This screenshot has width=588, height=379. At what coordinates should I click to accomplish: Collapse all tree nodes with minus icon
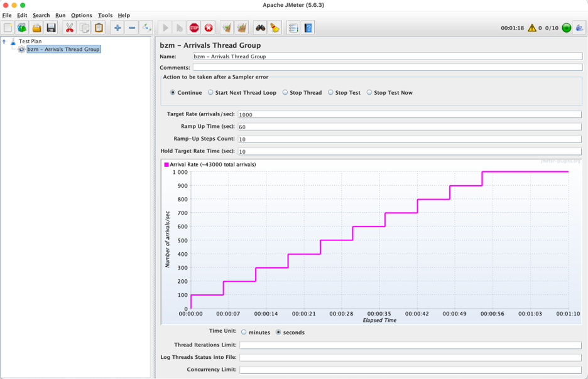coord(132,28)
